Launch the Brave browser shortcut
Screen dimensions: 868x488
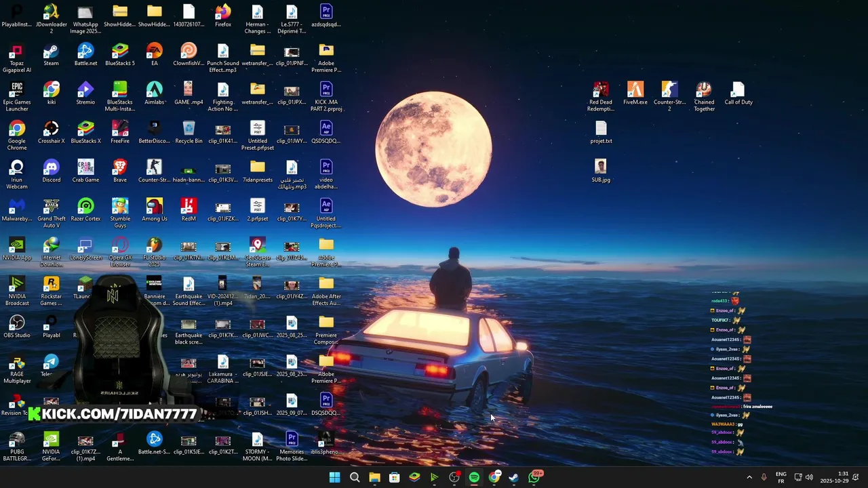pyautogui.click(x=120, y=171)
